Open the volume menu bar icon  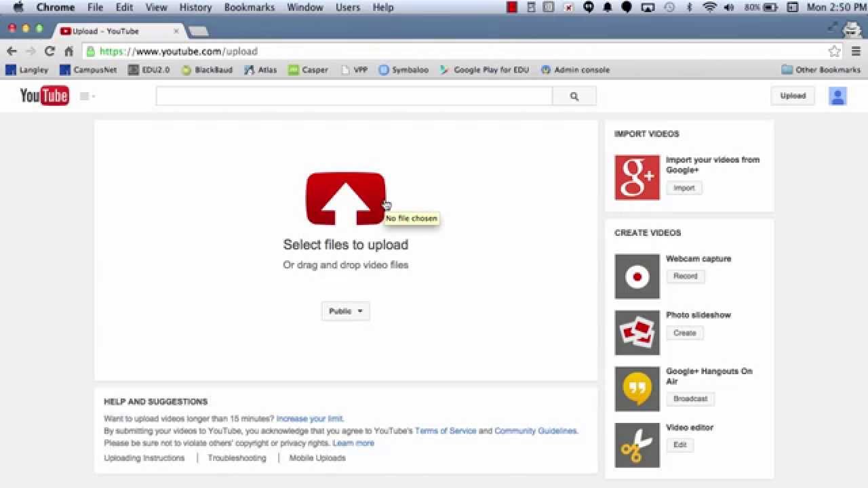coord(729,7)
